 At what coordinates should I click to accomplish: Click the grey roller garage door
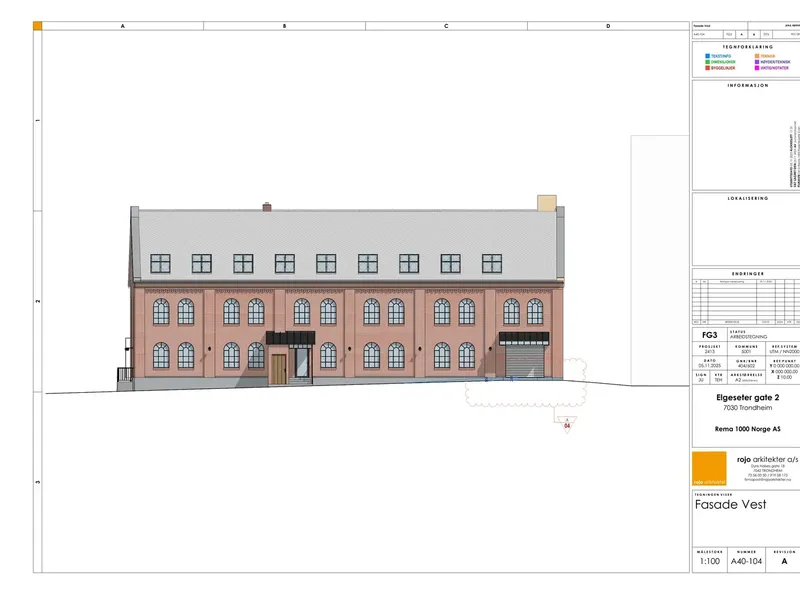tap(524, 361)
